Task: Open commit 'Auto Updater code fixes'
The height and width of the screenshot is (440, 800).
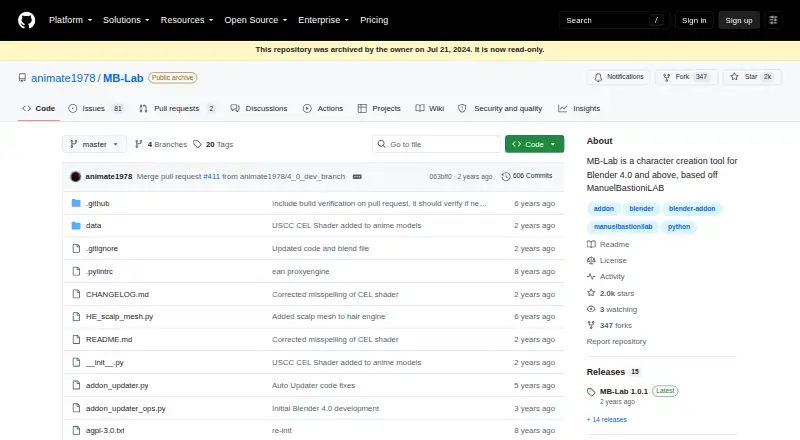Action: [x=313, y=385]
